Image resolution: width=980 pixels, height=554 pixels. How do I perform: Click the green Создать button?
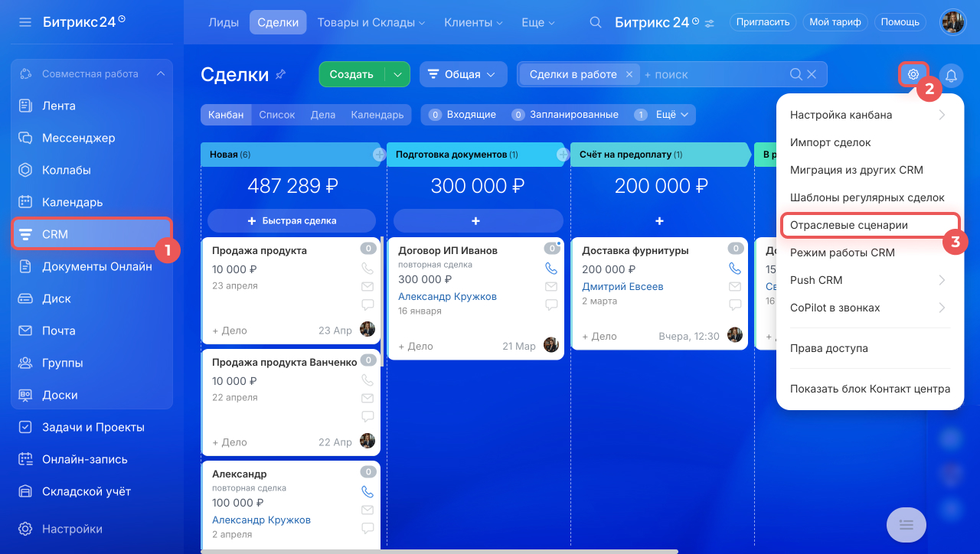[351, 74]
